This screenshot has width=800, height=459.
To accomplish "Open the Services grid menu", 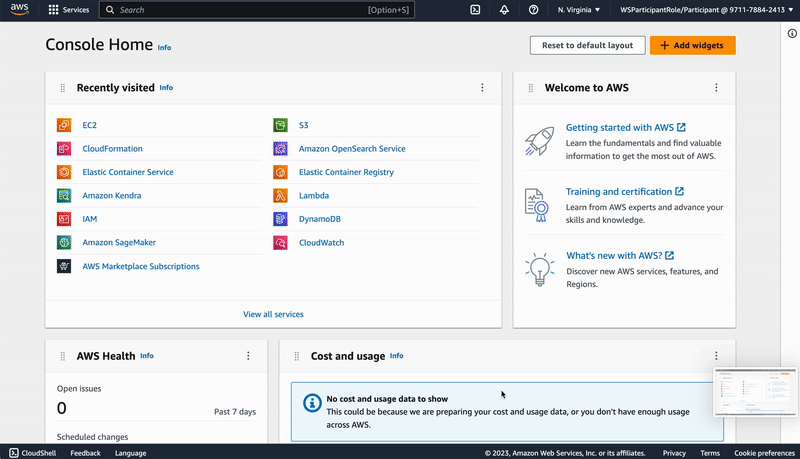I will click(x=53, y=10).
